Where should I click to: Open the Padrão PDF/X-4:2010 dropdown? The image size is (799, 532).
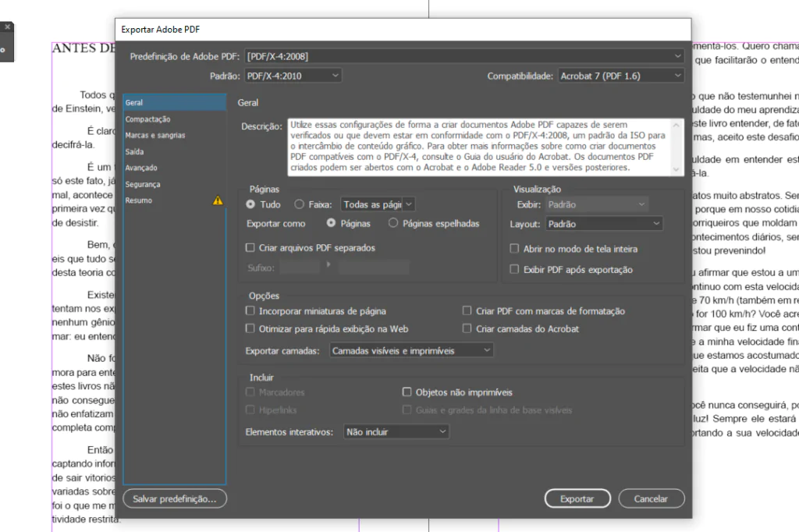pos(293,76)
